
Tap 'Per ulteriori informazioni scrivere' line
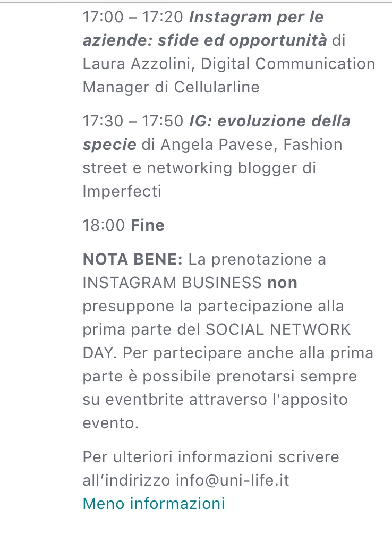pyautogui.click(x=210, y=457)
